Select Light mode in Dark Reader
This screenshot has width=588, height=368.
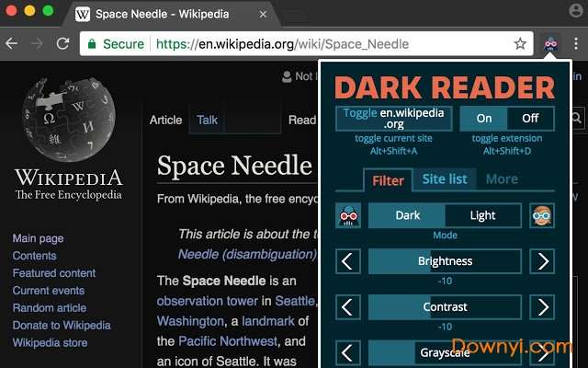pyautogui.click(x=482, y=216)
